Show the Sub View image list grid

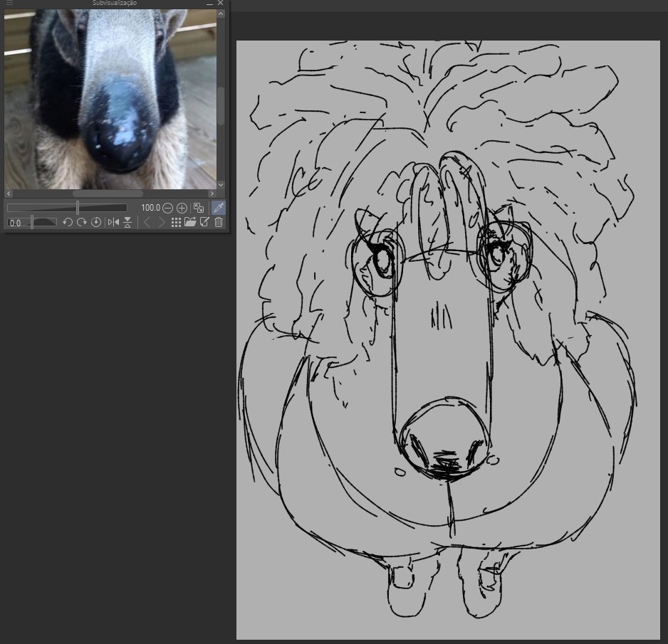(176, 222)
